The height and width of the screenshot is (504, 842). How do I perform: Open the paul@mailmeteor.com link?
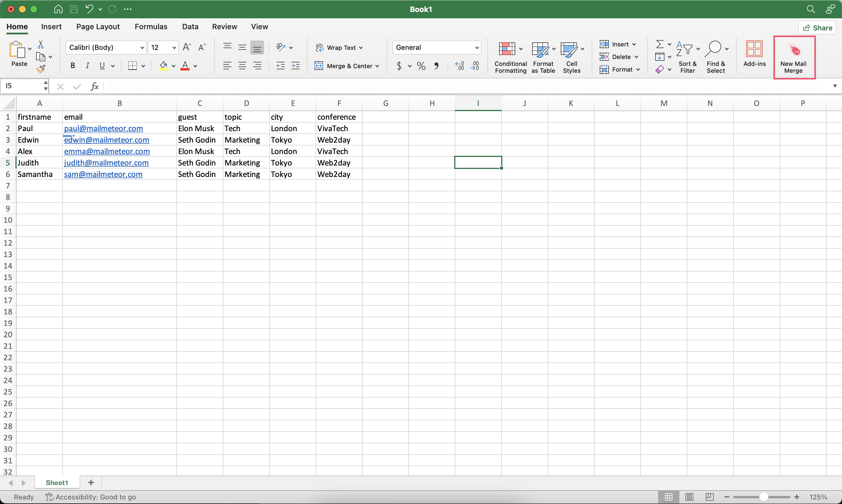click(x=104, y=128)
